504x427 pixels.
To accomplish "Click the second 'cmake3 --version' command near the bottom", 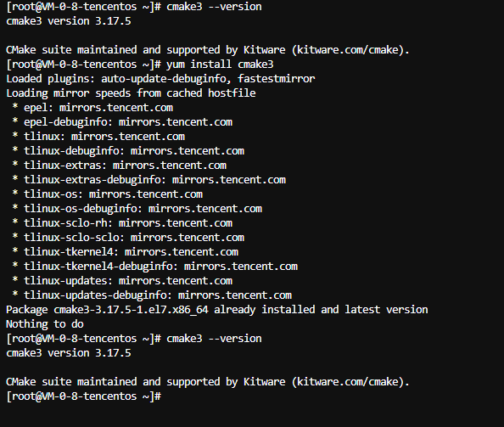I will 214,339.
